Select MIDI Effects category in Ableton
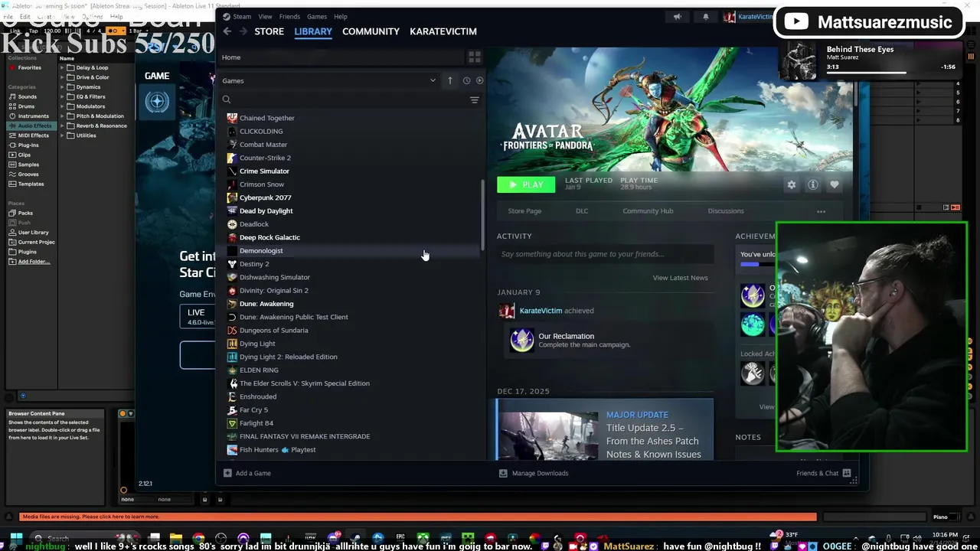 point(29,135)
